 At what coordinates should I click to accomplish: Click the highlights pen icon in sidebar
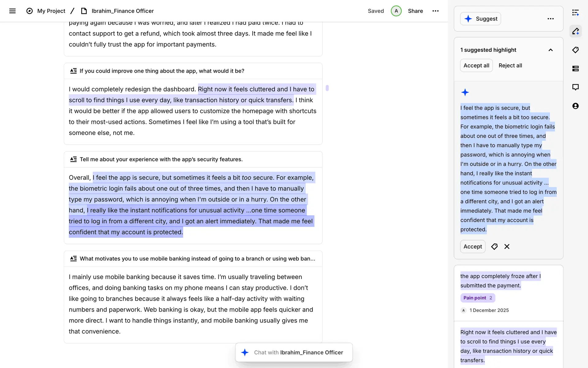coord(575,31)
